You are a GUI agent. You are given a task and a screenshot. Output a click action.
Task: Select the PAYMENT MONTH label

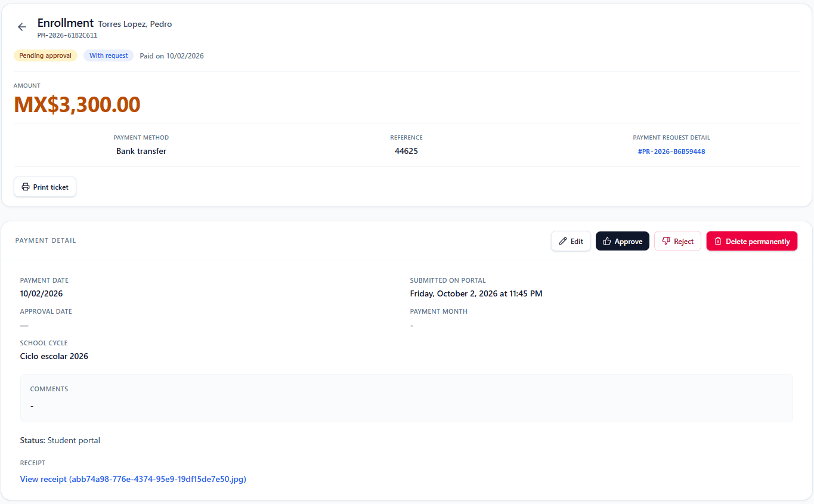pos(439,311)
